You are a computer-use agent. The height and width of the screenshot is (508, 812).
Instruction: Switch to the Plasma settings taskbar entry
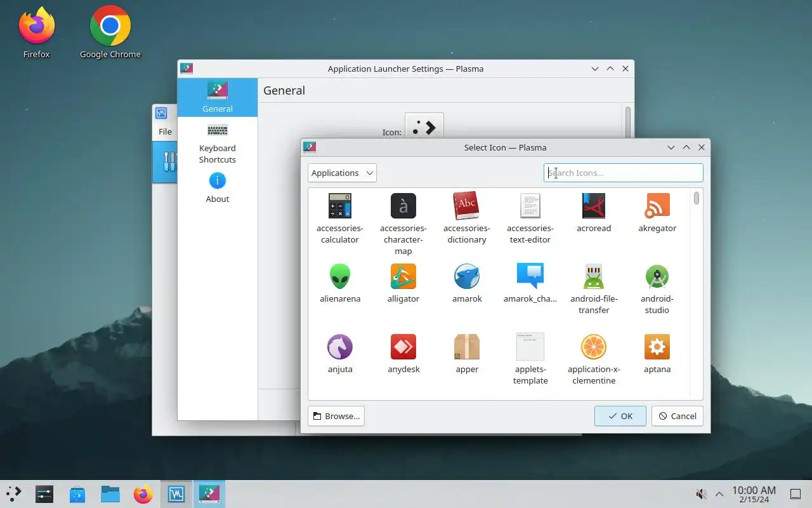(209, 493)
